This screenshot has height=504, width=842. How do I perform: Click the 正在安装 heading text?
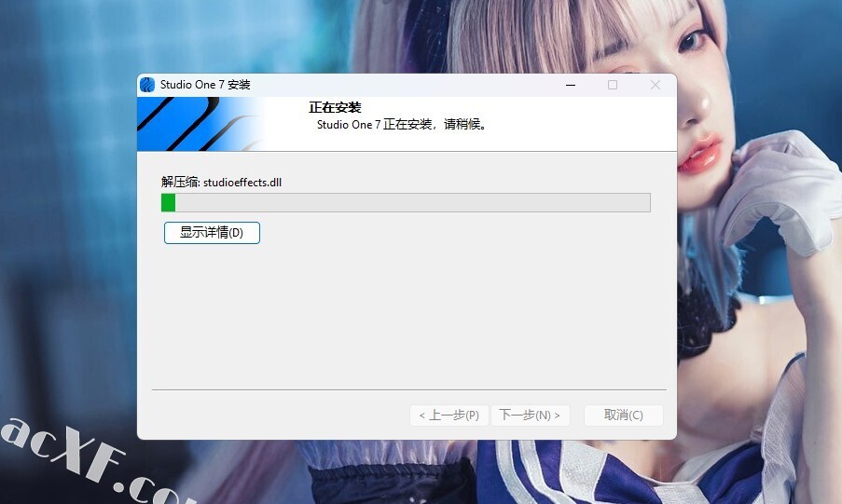click(x=335, y=107)
